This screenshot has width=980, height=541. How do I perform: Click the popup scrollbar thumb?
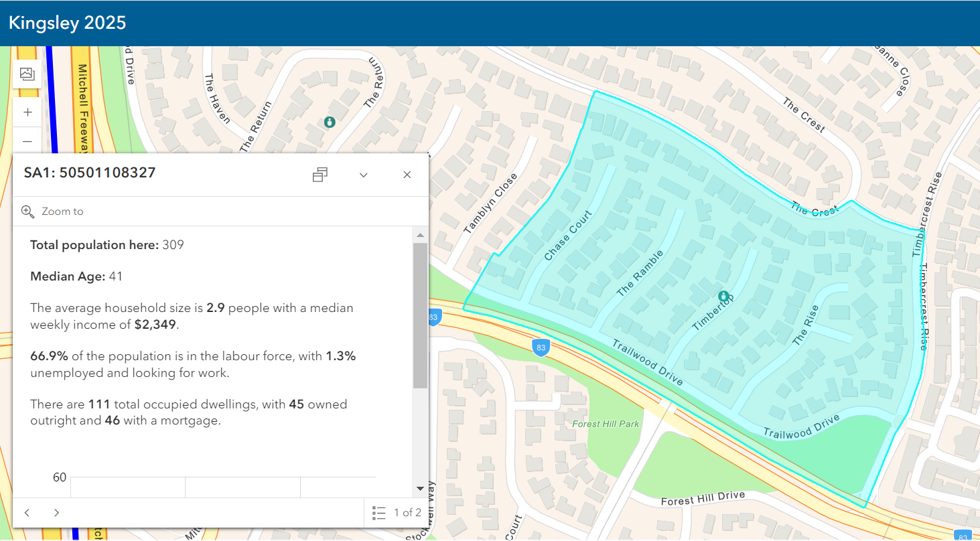(x=420, y=315)
